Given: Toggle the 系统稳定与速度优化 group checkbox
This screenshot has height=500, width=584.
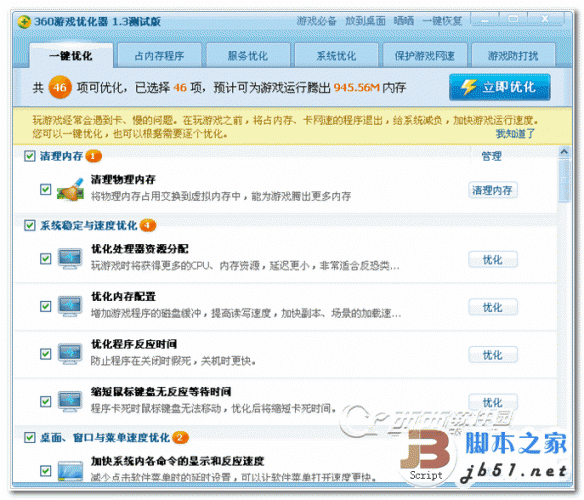Looking at the screenshot, I should (29, 225).
